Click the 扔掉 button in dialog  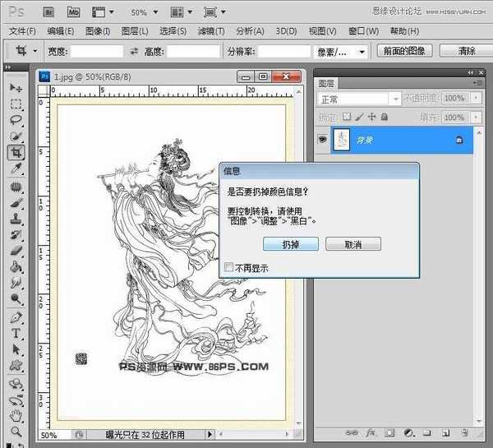pos(290,244)
